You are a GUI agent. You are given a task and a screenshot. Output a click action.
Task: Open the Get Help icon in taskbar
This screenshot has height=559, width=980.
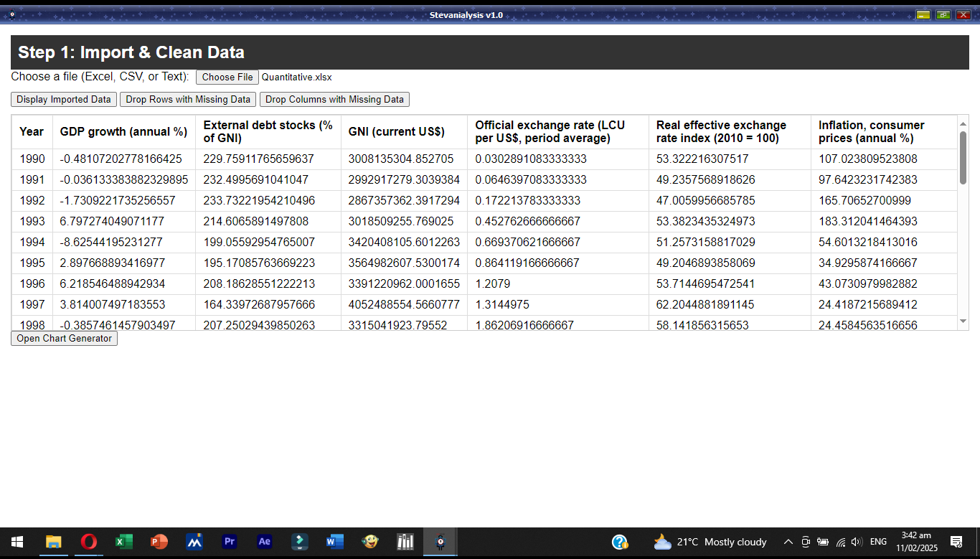(x=620, y=542)
